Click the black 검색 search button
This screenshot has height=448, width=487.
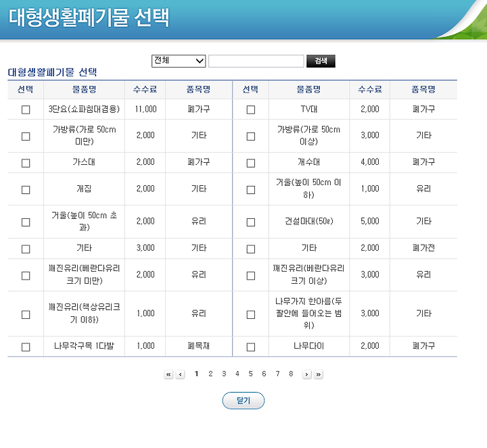[x=321, y=61]
